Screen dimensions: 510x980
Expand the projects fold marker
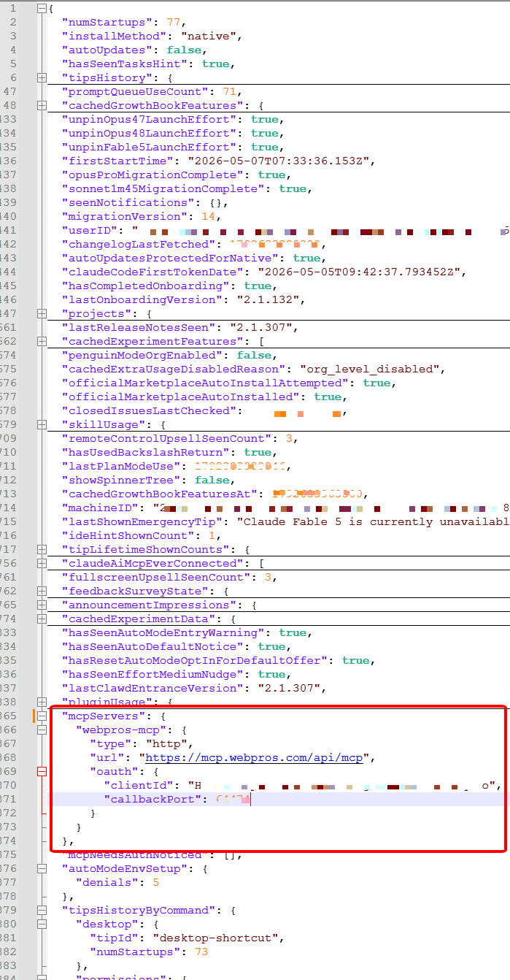pos(42,313)
